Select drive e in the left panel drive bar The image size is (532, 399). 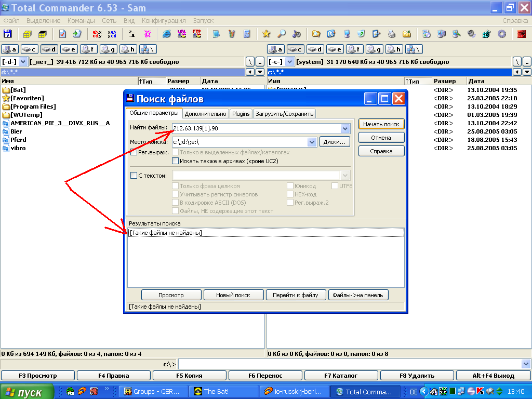(x=69, y=49)
